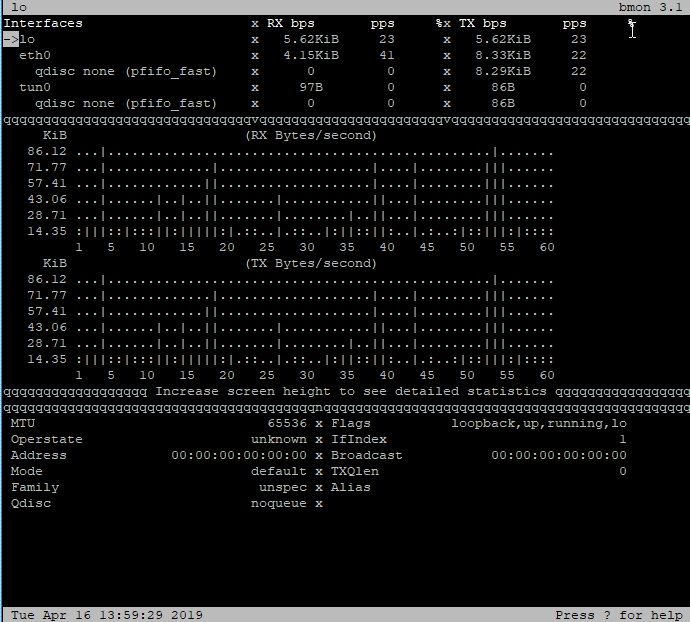
Task: Click the Operstate field label
Action: [47, 439]
